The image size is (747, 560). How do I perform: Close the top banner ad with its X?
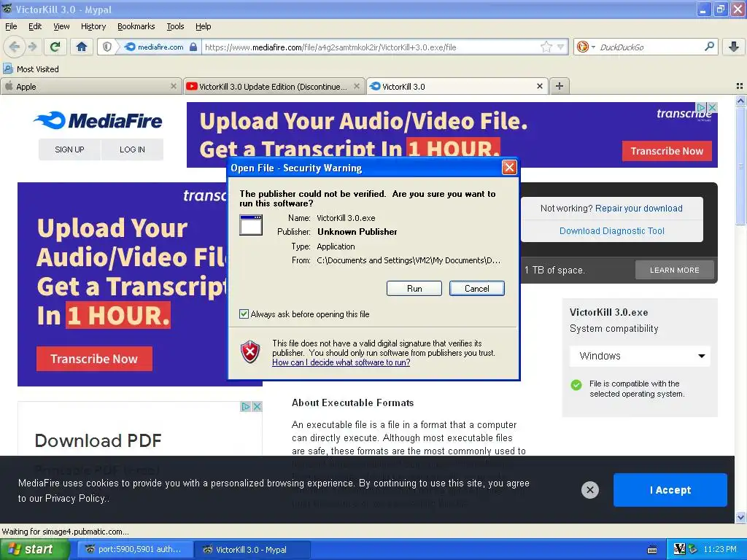(712, 108)
